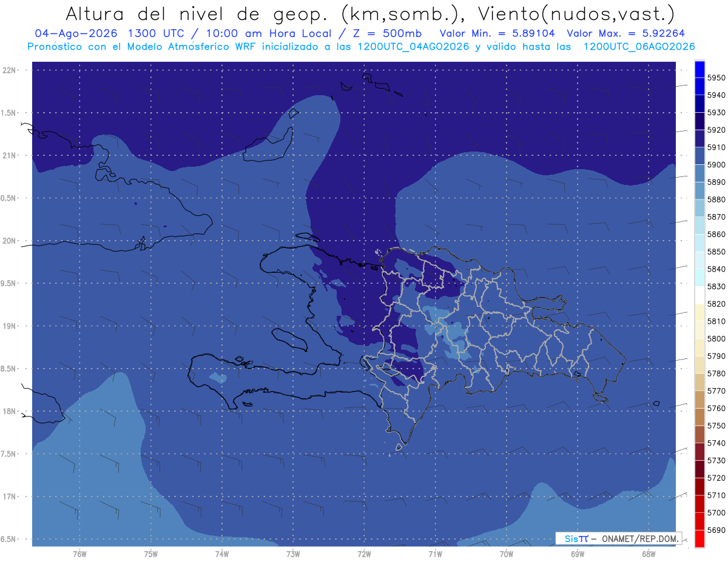Click the "ONAMET/REP.DOM." credit label

pos(639,538)
